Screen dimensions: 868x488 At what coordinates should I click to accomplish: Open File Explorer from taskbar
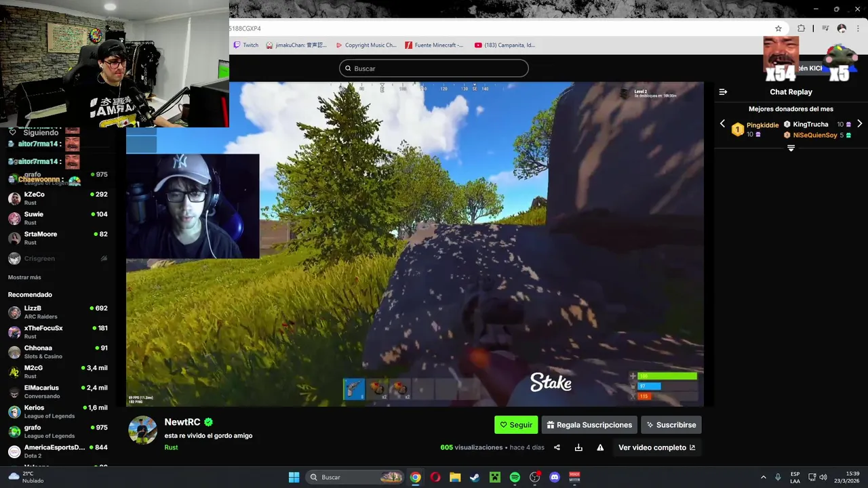455,477
